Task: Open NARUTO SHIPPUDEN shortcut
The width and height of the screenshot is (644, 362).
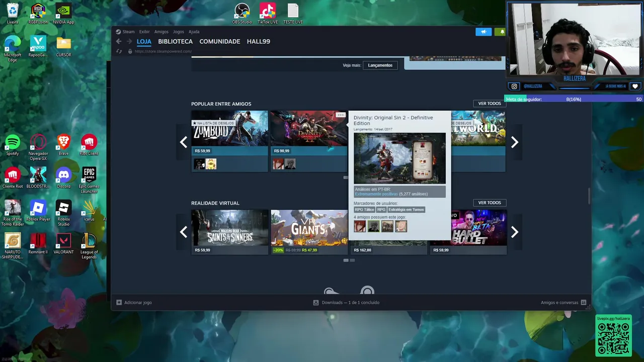Action: [x=13, y=246]
